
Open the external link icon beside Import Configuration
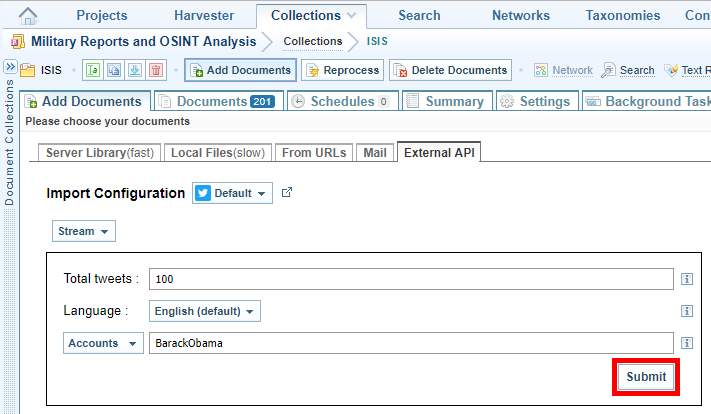[287, 193]
